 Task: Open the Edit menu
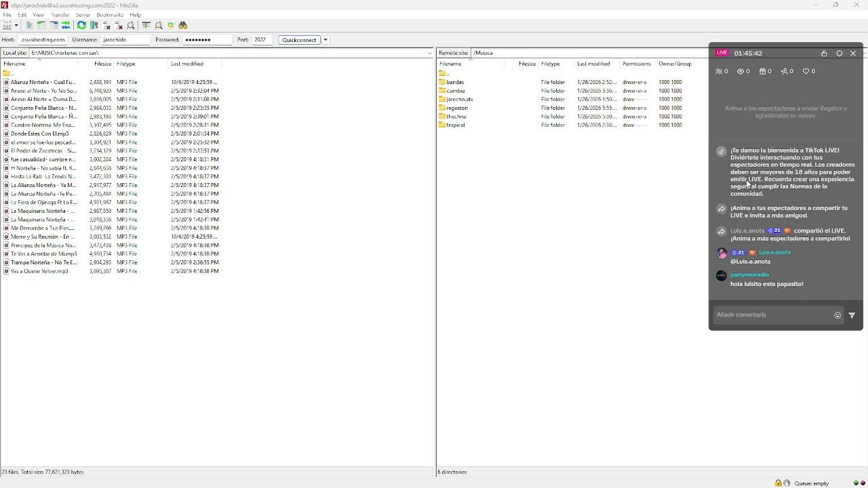(22, 15)
